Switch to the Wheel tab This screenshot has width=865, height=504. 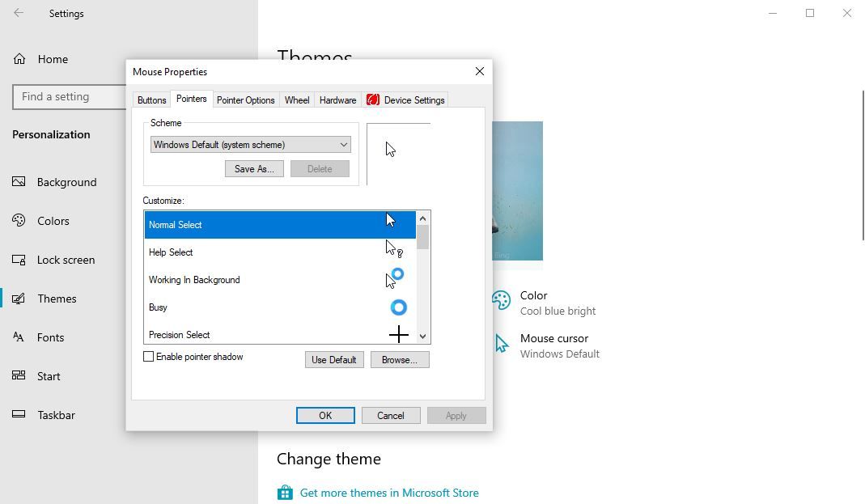296,100
